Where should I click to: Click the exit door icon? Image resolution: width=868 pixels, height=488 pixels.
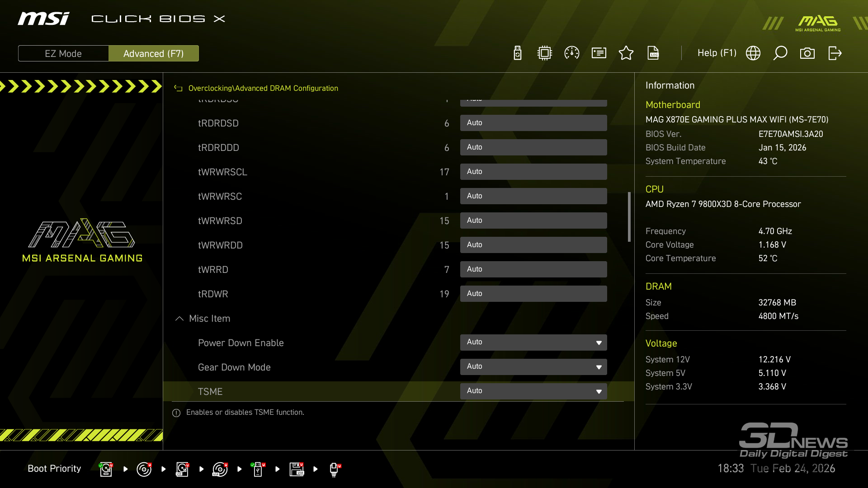[835, 53]
